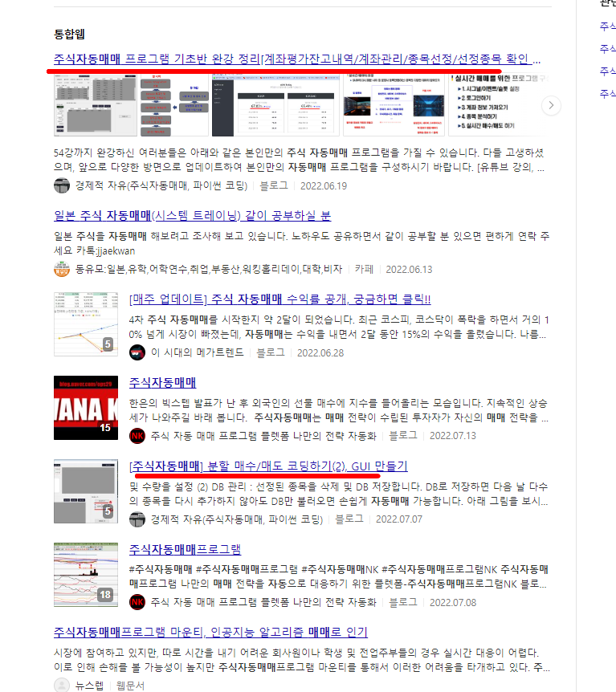The image size is (616, 692).
Task: Open the short 주식자동매매 title link
Action: tap(162, 382)
